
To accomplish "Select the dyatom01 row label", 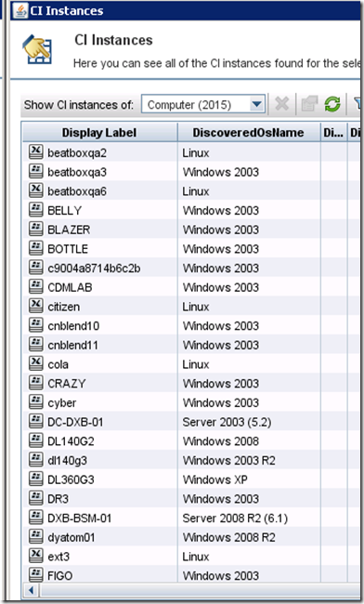I will click(x=71, y=538).
